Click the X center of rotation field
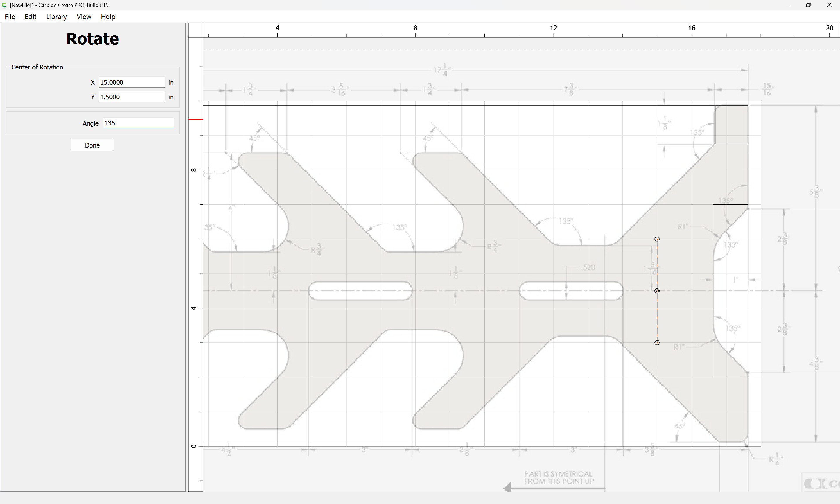Viewport: 840px width, 504px height. [x=132, y=82]
